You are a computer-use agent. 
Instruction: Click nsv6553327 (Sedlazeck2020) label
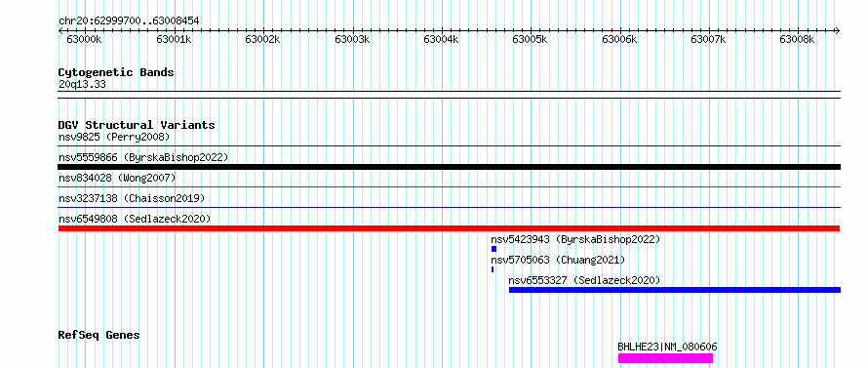584,280
